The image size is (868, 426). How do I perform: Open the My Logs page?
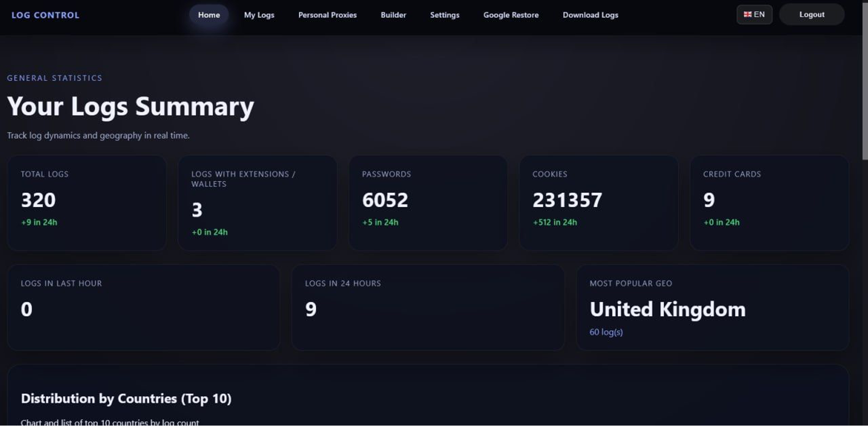(259, 15)
